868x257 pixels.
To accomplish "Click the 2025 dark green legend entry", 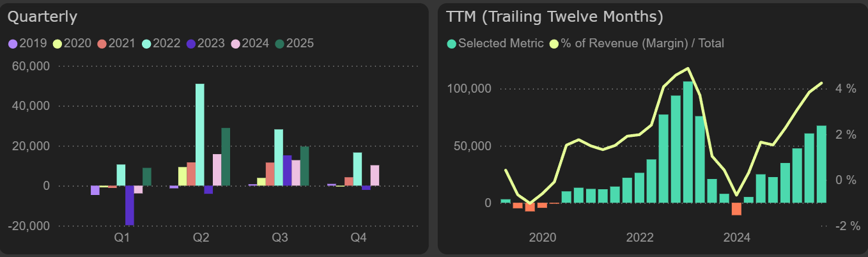I will (x=294, y=43).
